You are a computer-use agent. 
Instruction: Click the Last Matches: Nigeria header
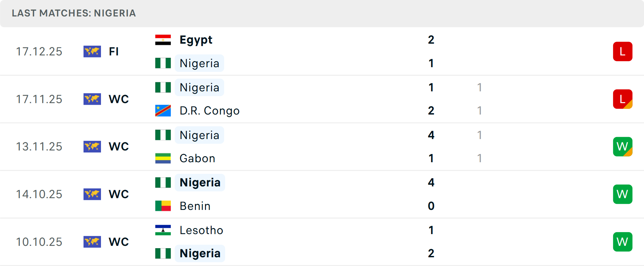coord(74,13)
